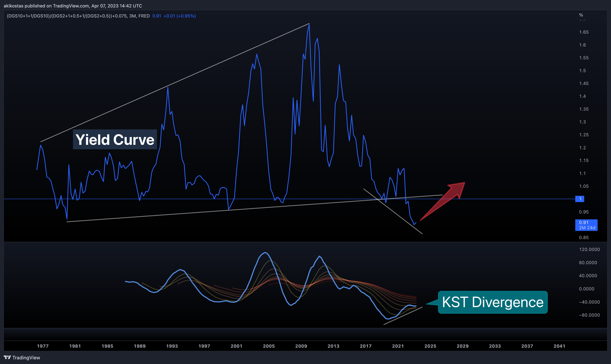Click the 0.95 price axis label
Screen dimensions: 611x364
[584, 212]
